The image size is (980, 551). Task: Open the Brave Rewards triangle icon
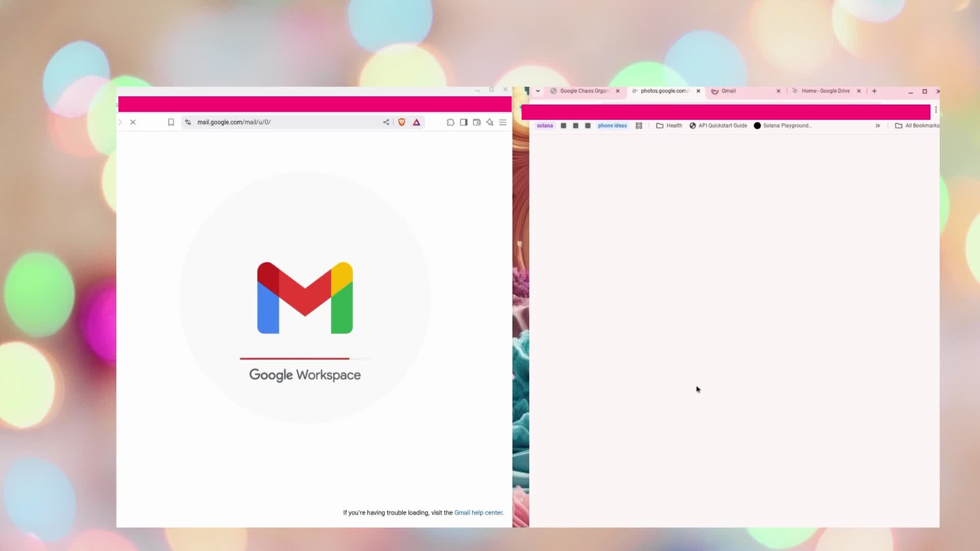click(x=416, y=122)
